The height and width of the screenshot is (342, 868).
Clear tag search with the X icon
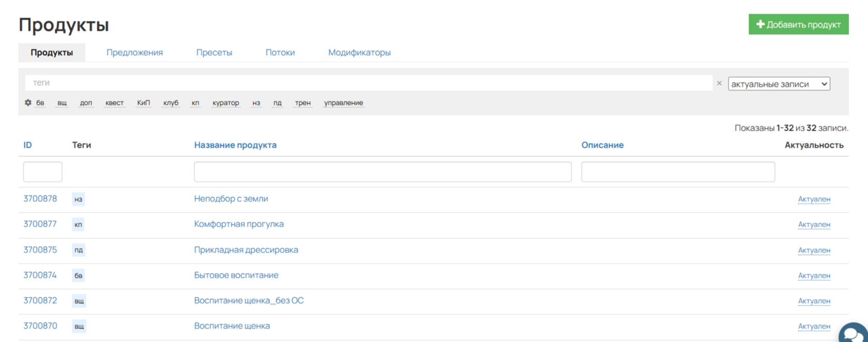point(719,83)
